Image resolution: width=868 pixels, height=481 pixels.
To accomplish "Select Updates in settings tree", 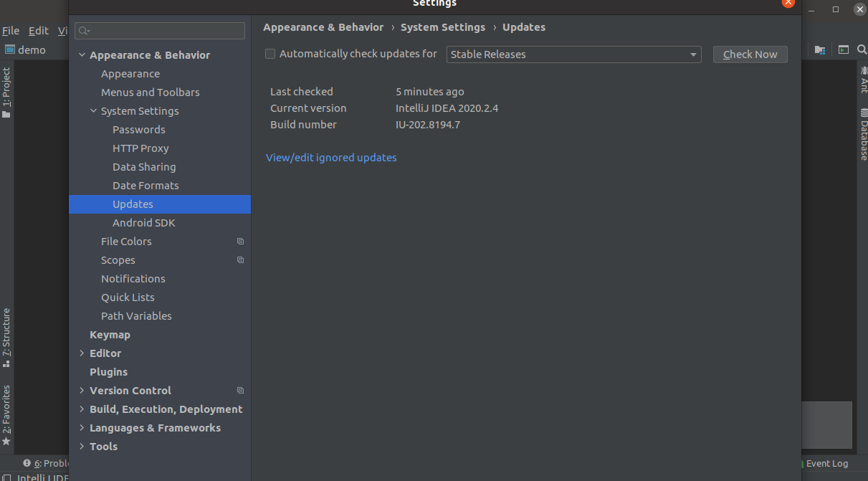I will point(160,204).
